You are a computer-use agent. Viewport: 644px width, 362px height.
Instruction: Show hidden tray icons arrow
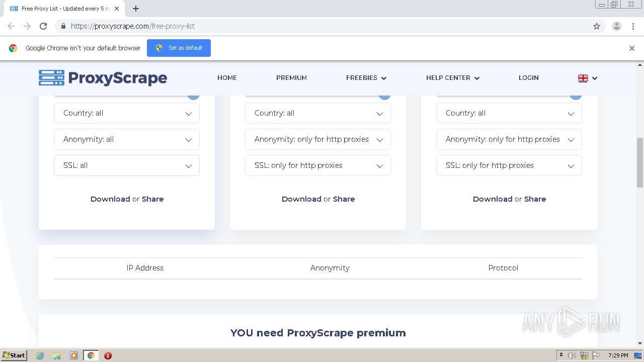561,355
